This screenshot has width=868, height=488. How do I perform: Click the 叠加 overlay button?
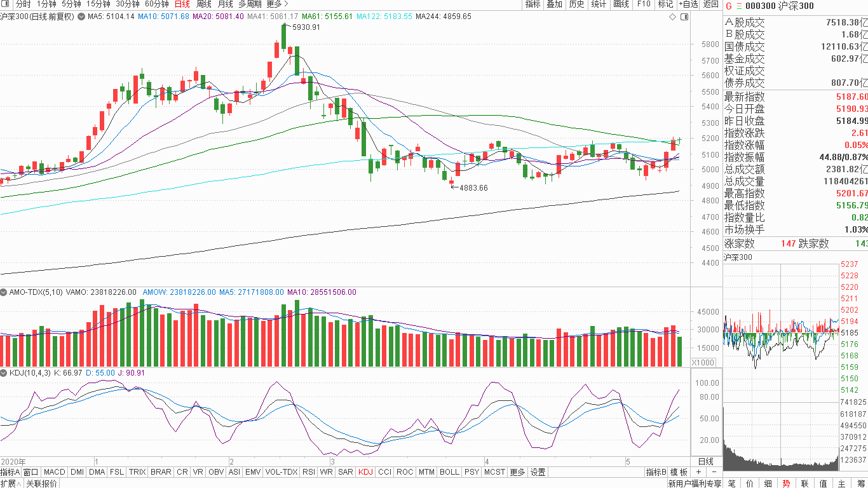(x=554, y=4)
